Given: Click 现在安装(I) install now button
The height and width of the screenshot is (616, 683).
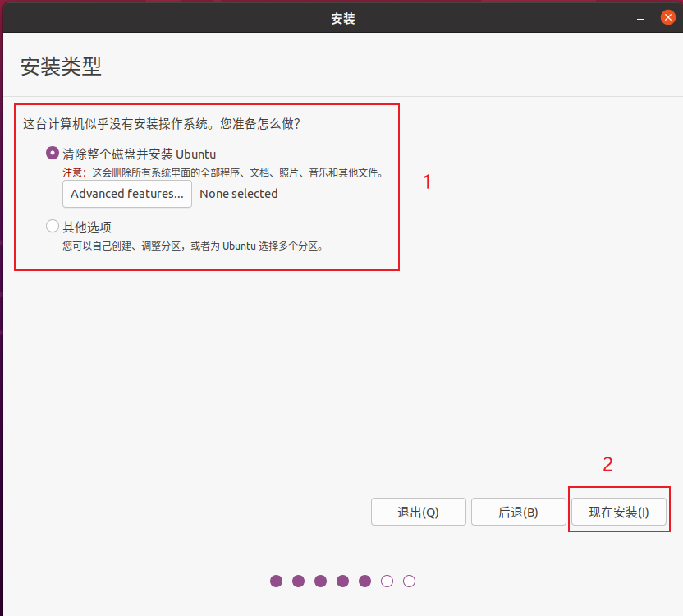Looking at the screenshot, I should 618,512.
